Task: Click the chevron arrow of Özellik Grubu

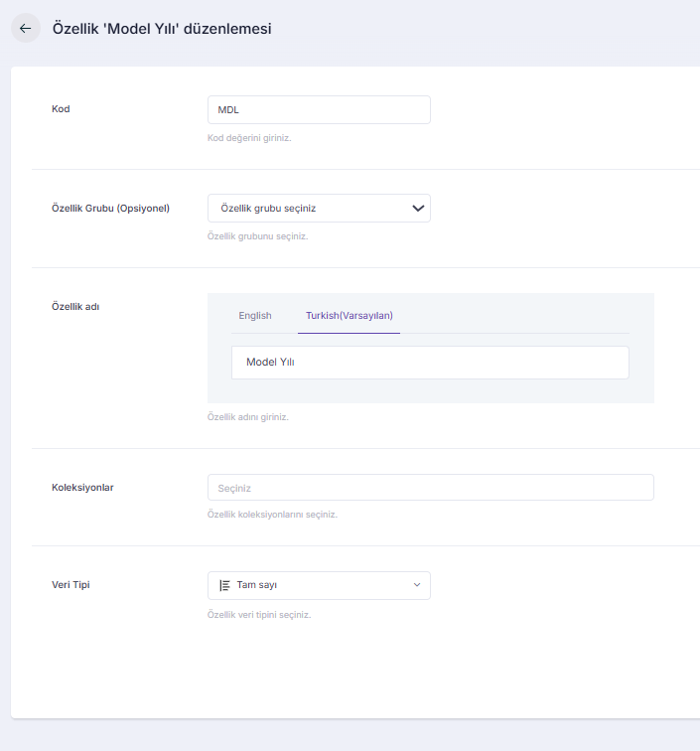Action: 418,208
